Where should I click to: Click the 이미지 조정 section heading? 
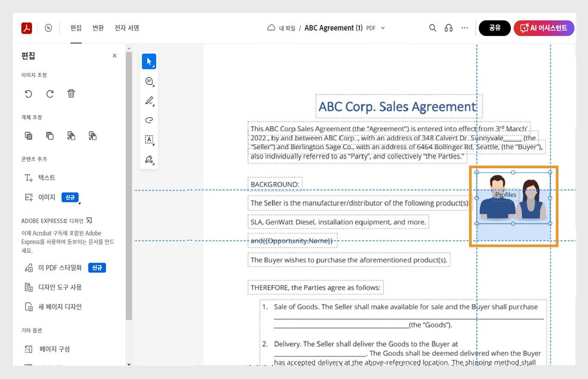point(34,75)
